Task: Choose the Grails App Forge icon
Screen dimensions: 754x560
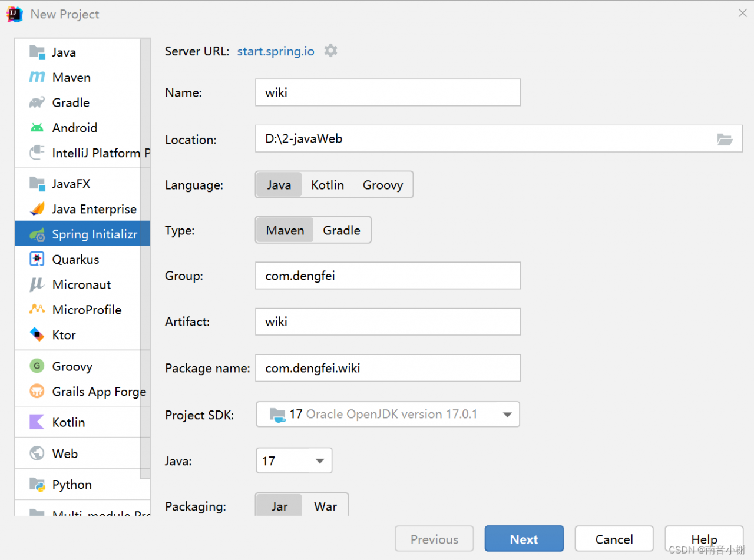Action: (x=37, y=392)
